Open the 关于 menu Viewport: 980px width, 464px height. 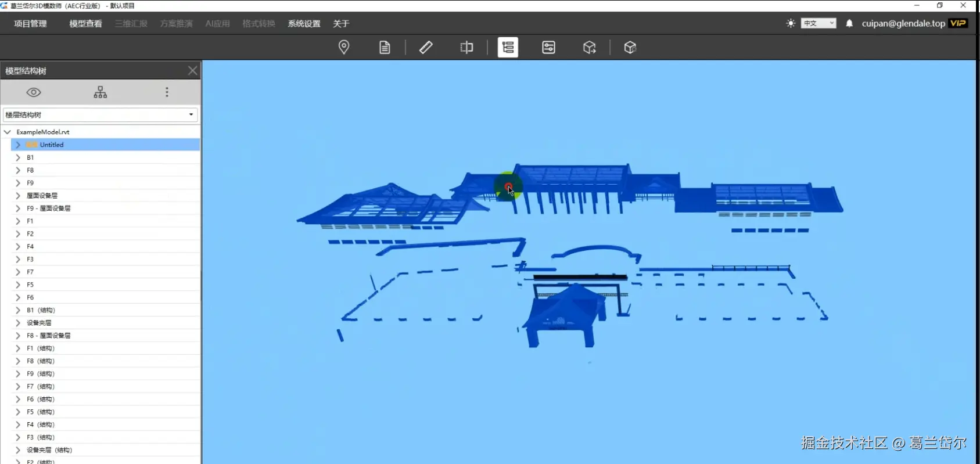(x=341, y=24)
